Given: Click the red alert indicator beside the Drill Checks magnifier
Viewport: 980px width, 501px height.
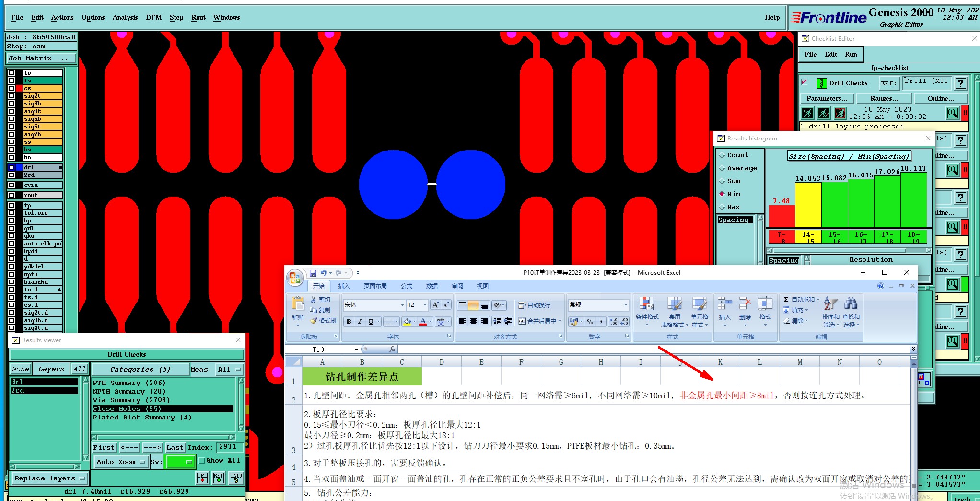Looking at the screenshot, I should (x=965, y=113).
